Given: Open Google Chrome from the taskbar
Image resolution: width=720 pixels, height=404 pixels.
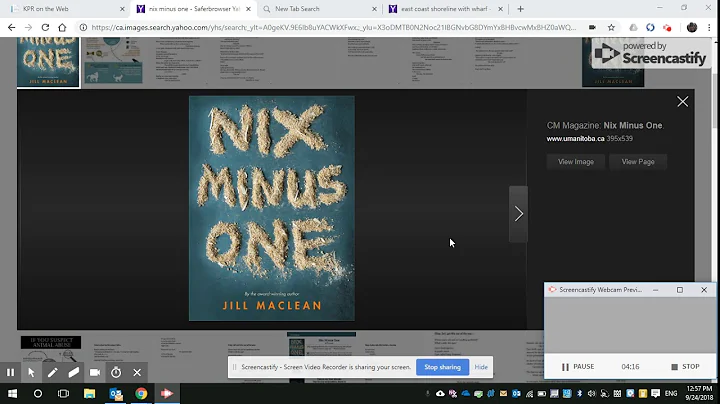Looking at the screenshot, I should [x=141, y=393].
